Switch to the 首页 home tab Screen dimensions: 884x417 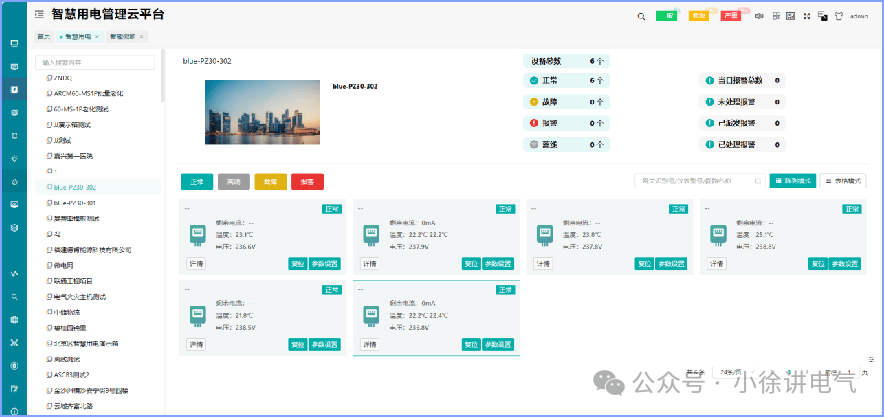43,36
